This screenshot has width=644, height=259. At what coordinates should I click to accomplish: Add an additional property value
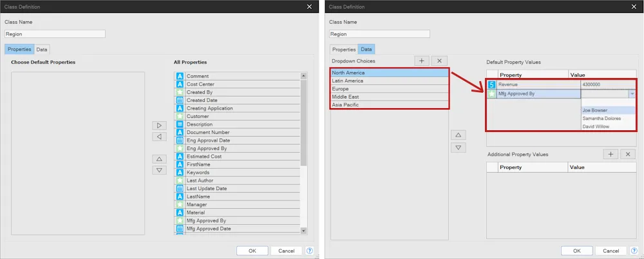click(x=611, y=154)
